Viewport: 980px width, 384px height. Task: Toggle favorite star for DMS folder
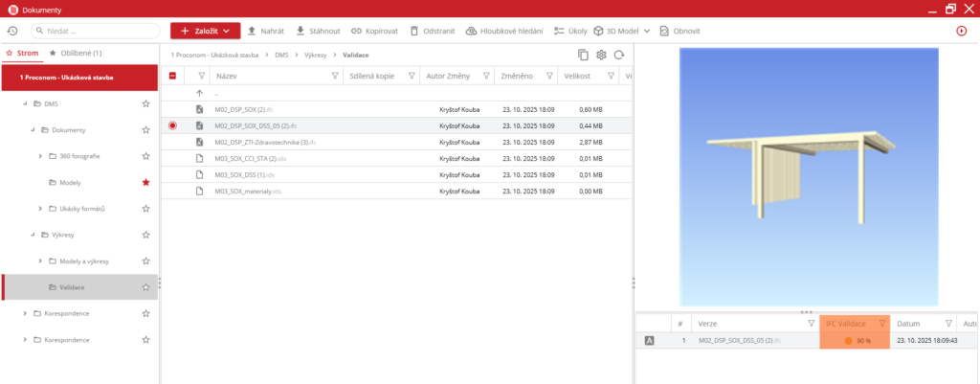tap(145, 103)
